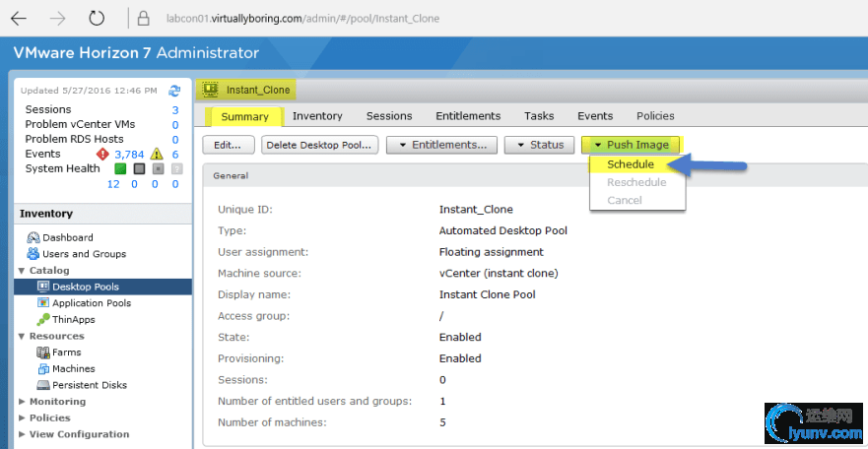Click the System Health count 12
This screenshot has height=449, width=868.
(113, 184)
